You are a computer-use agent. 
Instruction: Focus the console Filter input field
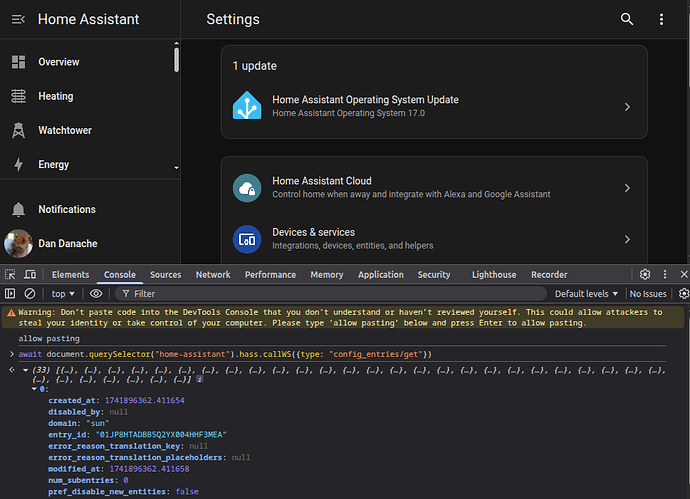point(331,294)
